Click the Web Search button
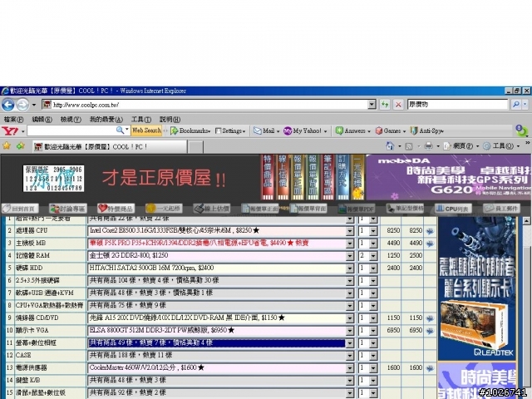Screen dimensions: 532x399 coord(146,131)
